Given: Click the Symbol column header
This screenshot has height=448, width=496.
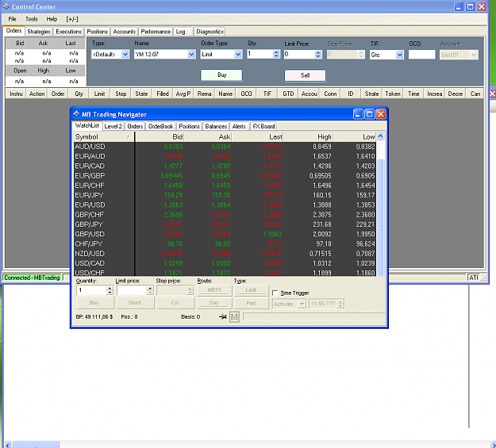Looking at the screenshot, I should (x=103, y=137).
